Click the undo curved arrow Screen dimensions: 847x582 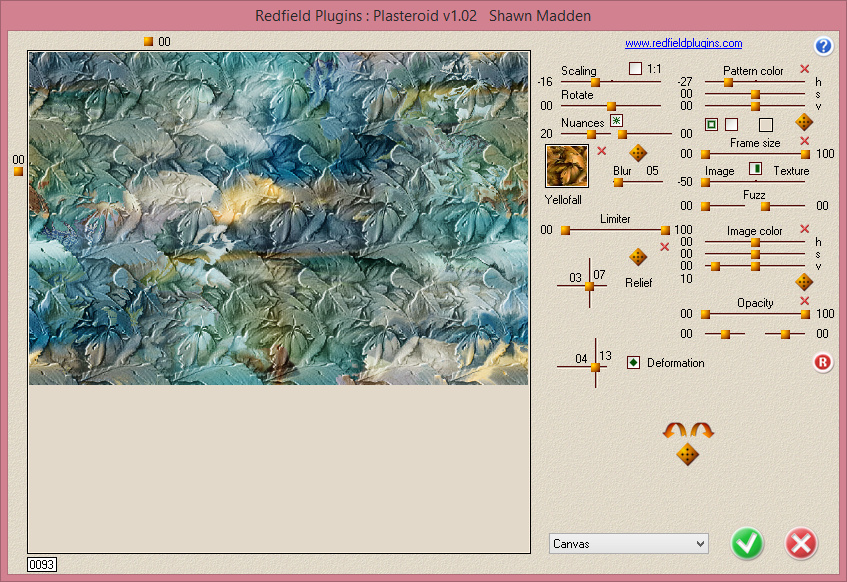[675, 431]
